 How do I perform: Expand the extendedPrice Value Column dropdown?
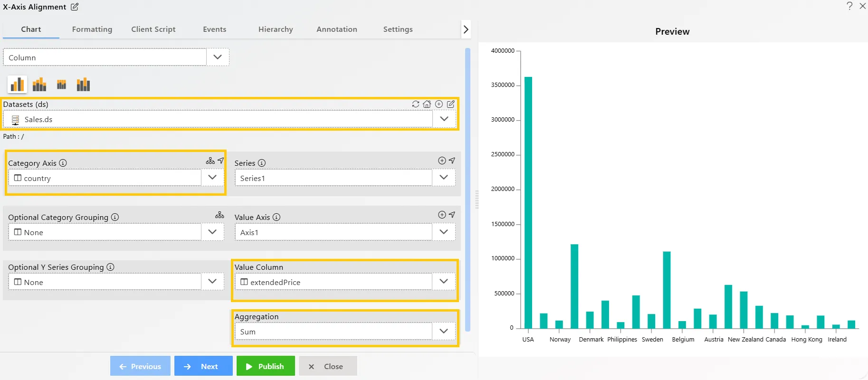pyautogui.click(x=444, y=281)
